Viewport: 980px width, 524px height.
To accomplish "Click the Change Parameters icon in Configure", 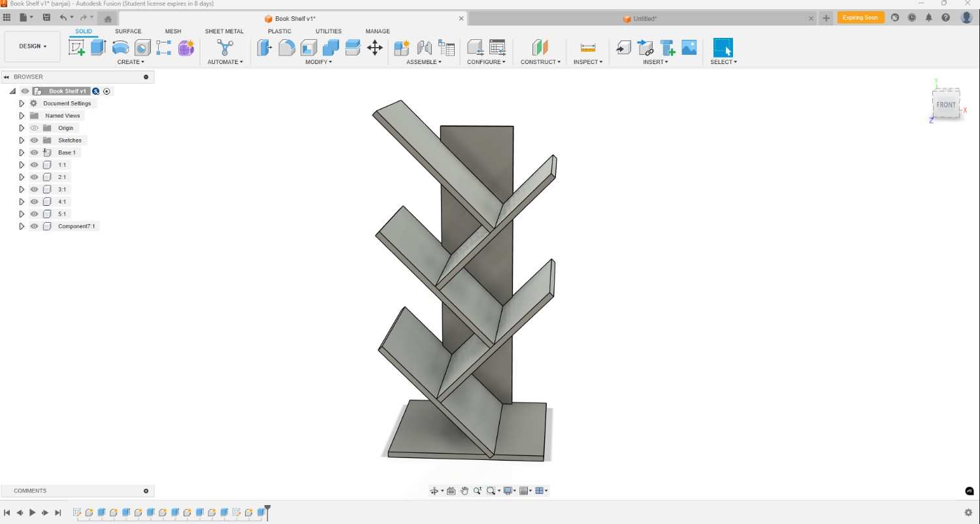I will [x=497, y=47].
